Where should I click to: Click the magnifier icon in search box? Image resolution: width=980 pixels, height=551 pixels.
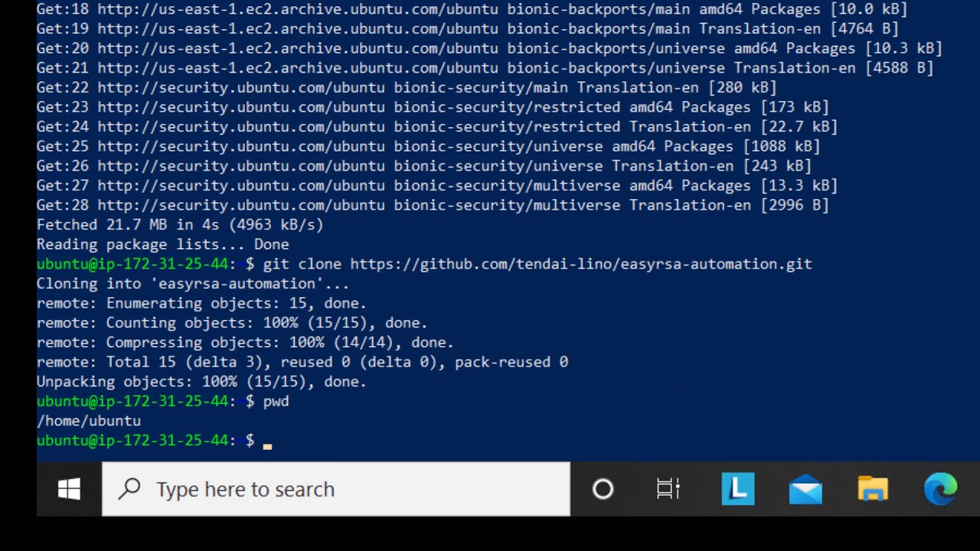click(130, 488)
